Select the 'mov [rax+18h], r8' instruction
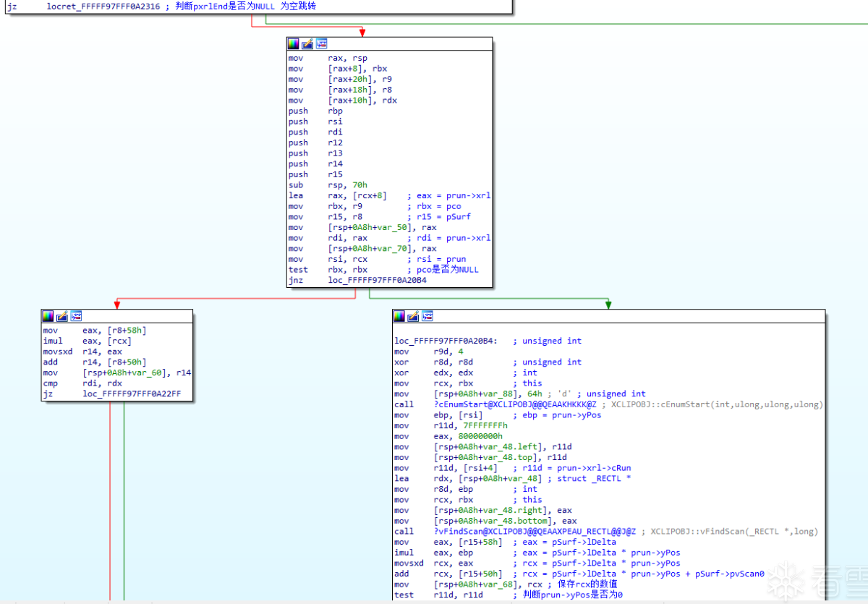868x604 pixels. [341, 90]
